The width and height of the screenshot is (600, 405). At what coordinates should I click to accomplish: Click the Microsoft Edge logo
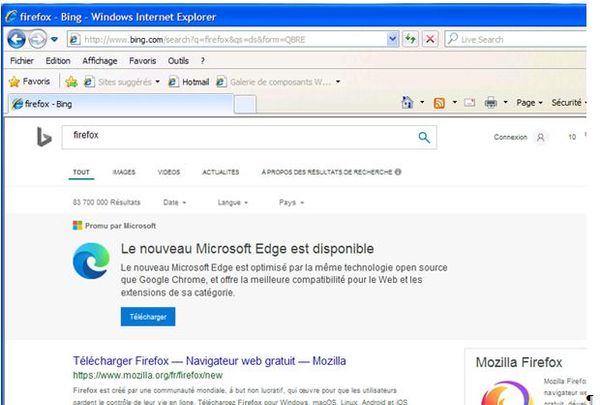pos(91,261)
